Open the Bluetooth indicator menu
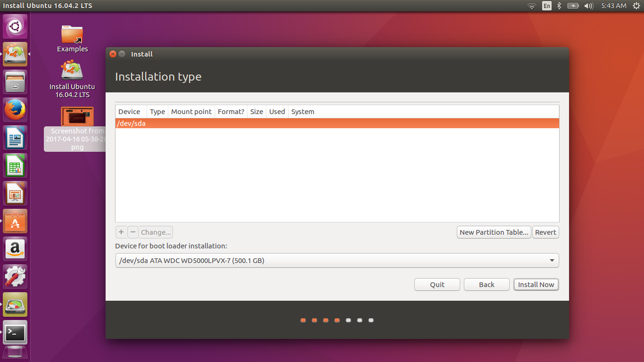This screenshot has width=644, height=362. (559, 6)
